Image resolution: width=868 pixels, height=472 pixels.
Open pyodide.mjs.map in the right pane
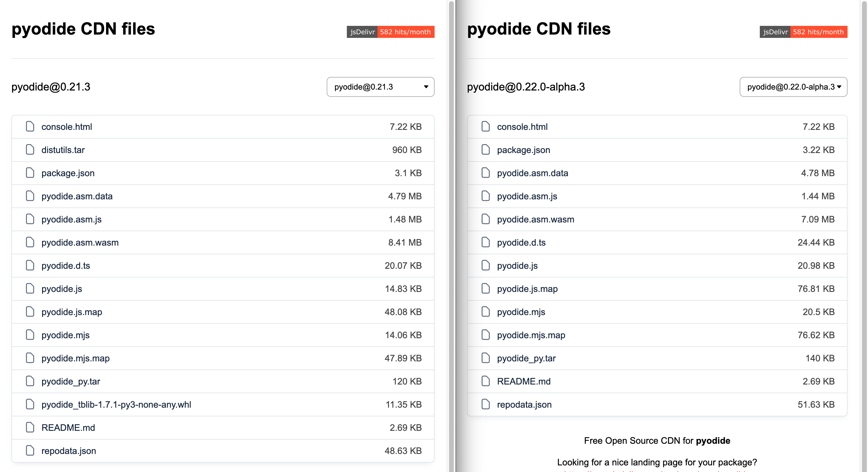pos(531,335)
